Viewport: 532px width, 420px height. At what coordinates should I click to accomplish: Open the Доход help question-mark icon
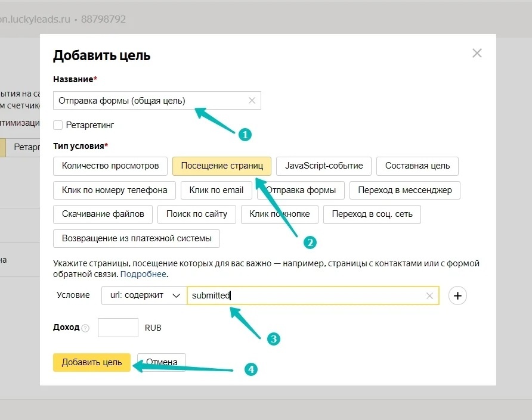coord(85,328)
